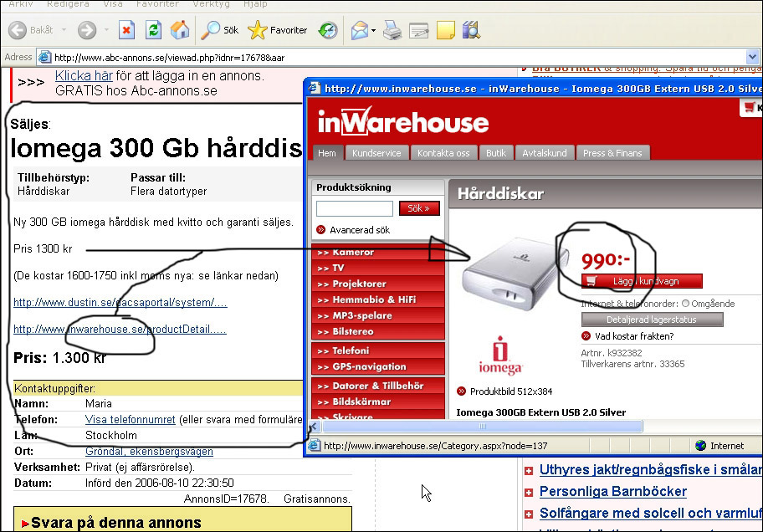Image resolution: width=763 pixels, height=532 pixels.
Task: Expand the TV category
Action: pyautogui.click(x=377, y=268)
